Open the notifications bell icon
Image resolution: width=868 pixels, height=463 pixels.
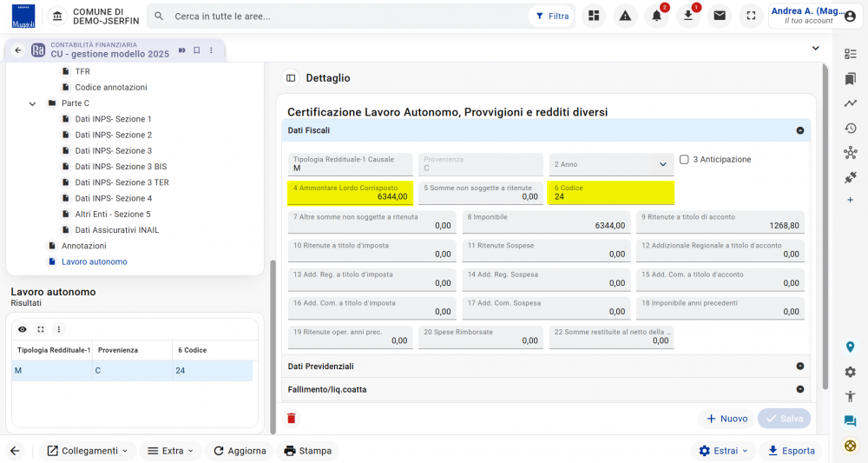coord(656,16)
